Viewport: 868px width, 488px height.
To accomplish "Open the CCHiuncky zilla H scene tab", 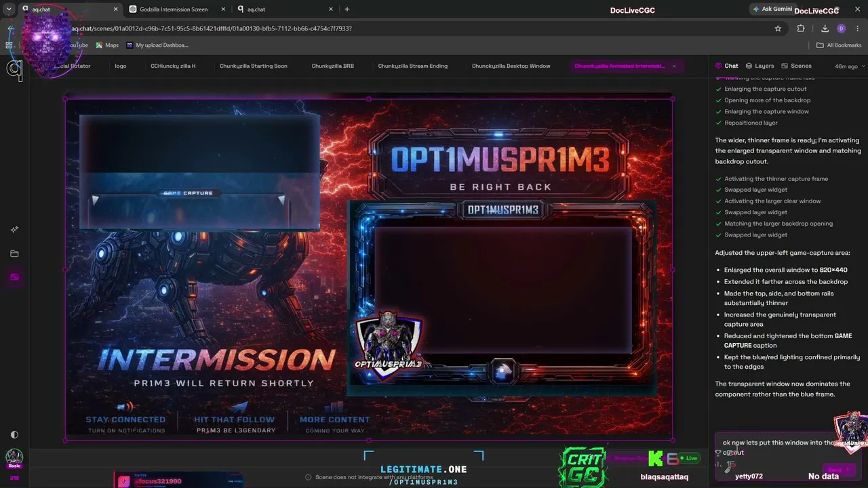I will pos(173,66).
